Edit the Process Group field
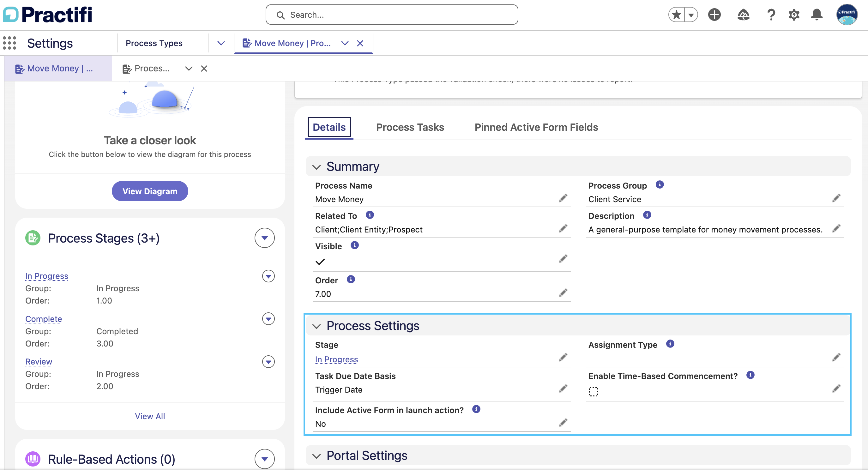The height and width of the screenshot is (470, 868). [x=836, y=198]
